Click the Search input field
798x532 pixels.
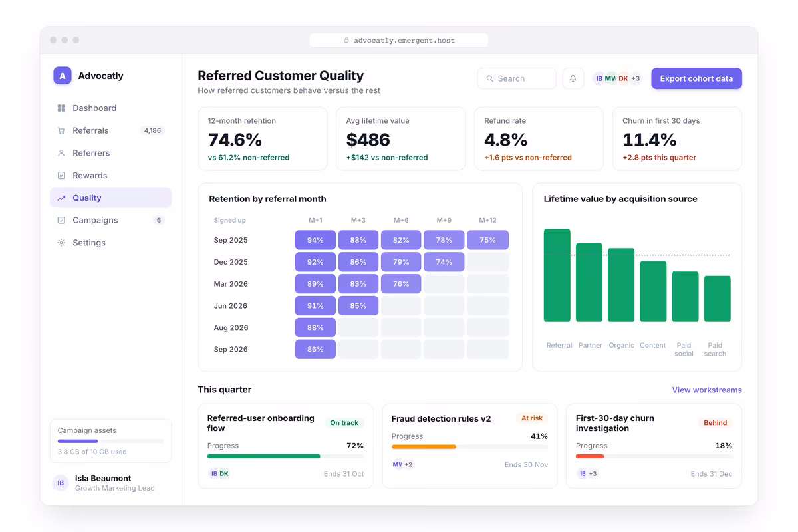click(517, 78)
